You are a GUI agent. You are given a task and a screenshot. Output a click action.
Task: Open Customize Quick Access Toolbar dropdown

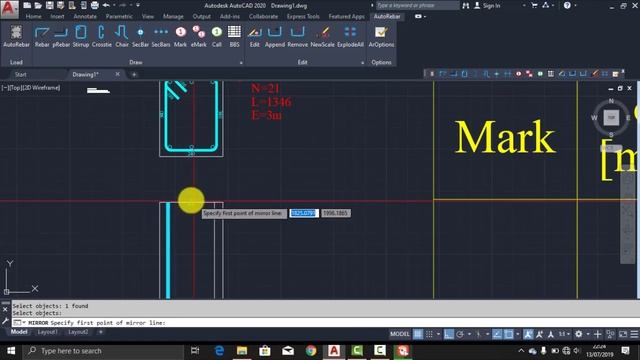tap(138, 5)
